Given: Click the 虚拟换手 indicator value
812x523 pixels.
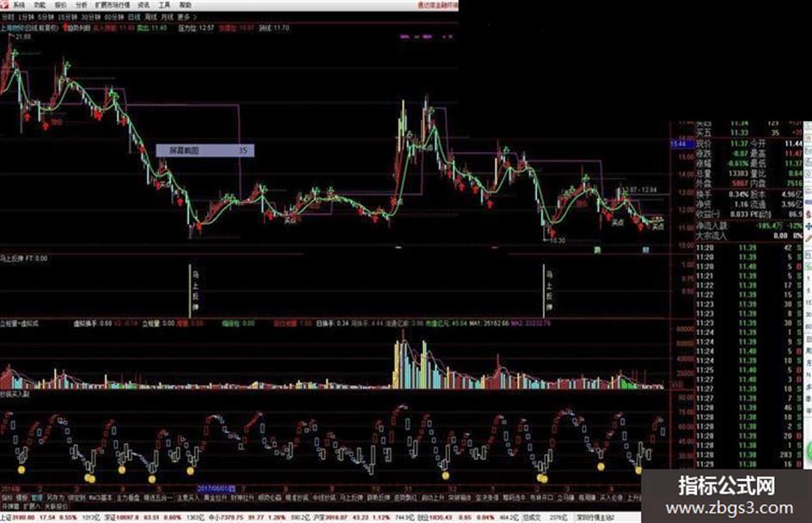Looking at the screenshot, I should coord(92,324).
